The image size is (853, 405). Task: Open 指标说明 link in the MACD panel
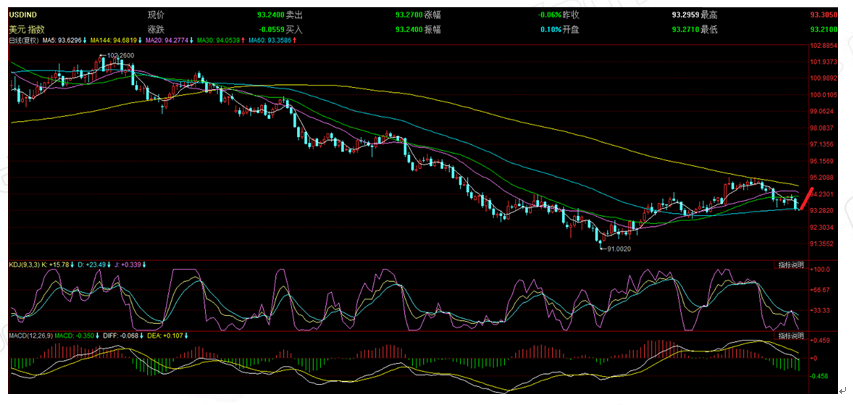[x=792, y=336]
